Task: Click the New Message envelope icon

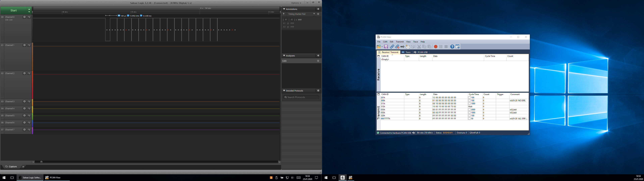Action: [408, 47]
